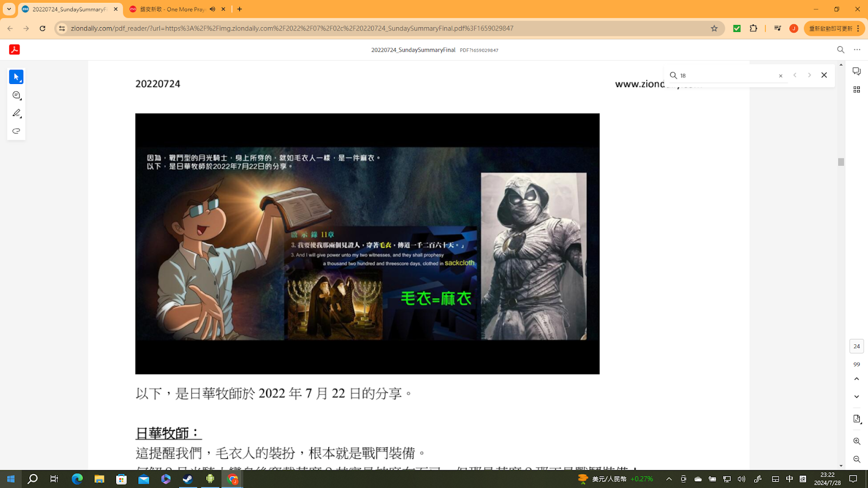The image size is (868, 488).
Task: Edit the current page number box 24
Action: tap(857, 346)
